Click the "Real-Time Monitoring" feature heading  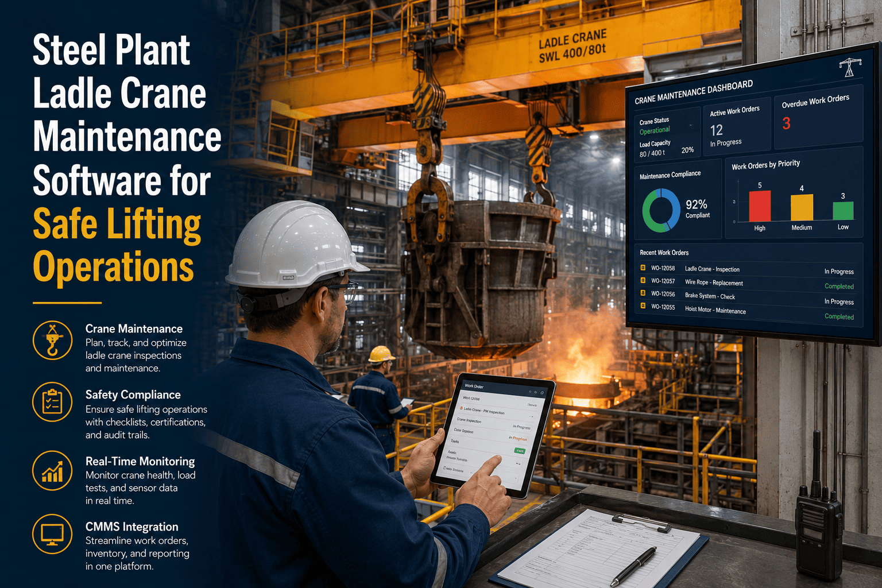pyautogui.click(x=140, y=461)
